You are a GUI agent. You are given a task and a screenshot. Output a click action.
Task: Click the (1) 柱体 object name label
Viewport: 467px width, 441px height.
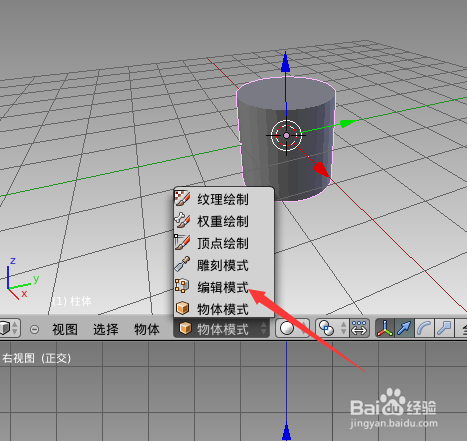coord(72,301)
